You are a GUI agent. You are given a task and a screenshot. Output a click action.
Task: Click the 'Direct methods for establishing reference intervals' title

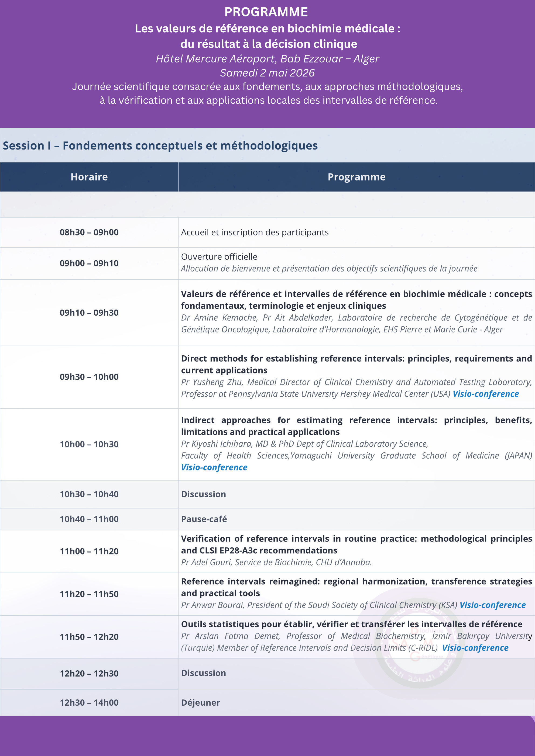pyautogui.click(x=356, y=364)
